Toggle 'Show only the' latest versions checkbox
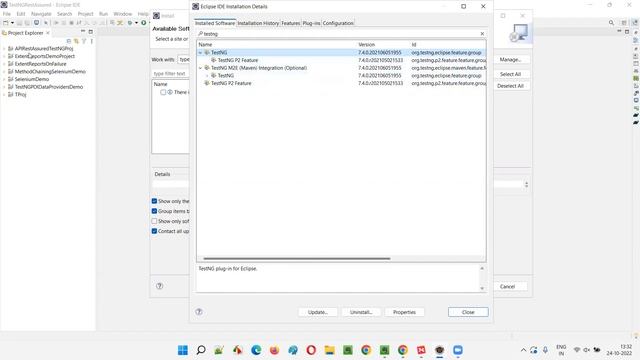Screen dimensions: 640x360 click(x=154, y=201)
